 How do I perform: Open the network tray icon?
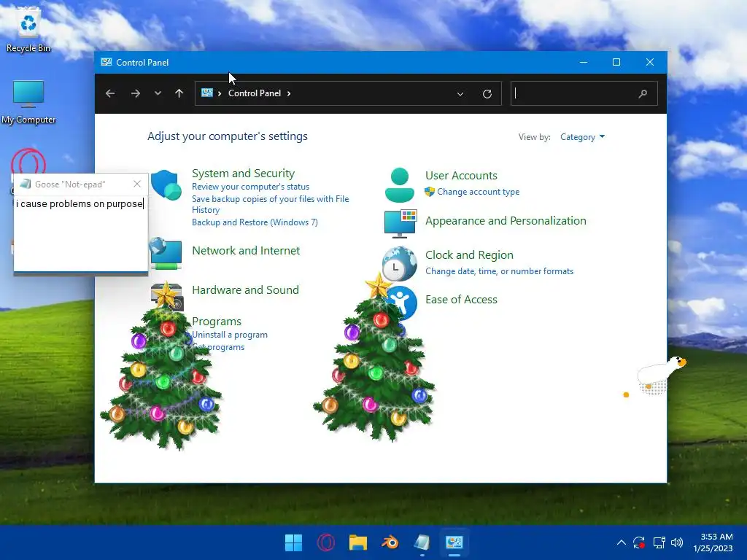[x=659, y=542]
